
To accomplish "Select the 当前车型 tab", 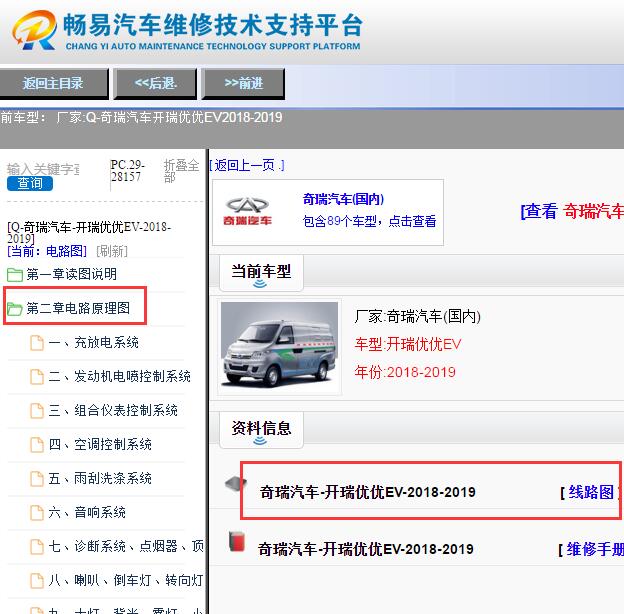I will click(x=261, y=273).
